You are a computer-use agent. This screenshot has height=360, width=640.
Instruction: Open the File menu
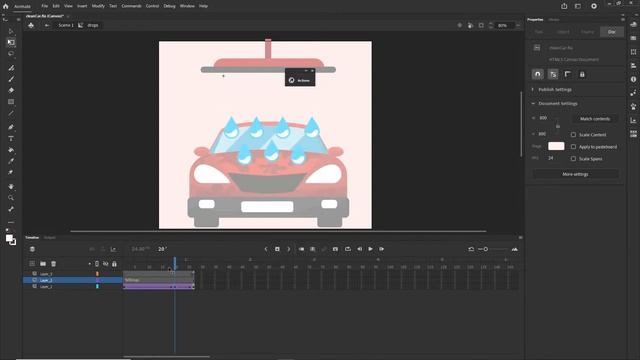[x=44, y=6]
